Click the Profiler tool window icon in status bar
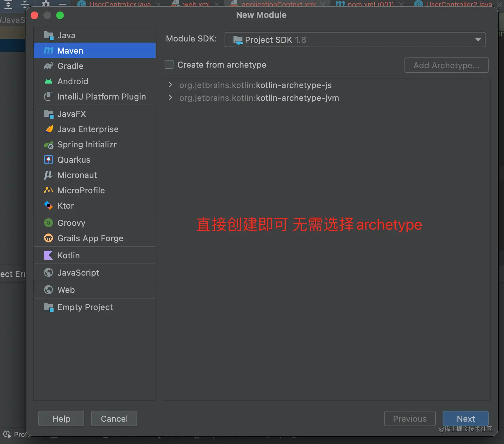This screenshot has width=504, height=444. (x=7, y=434)
